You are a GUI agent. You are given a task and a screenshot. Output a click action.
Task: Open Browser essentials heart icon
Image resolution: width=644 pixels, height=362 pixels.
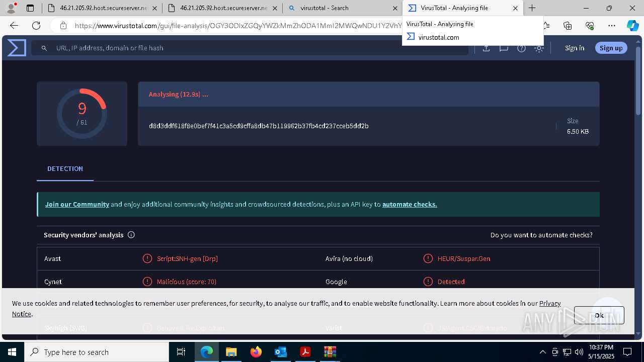(590, 26)
